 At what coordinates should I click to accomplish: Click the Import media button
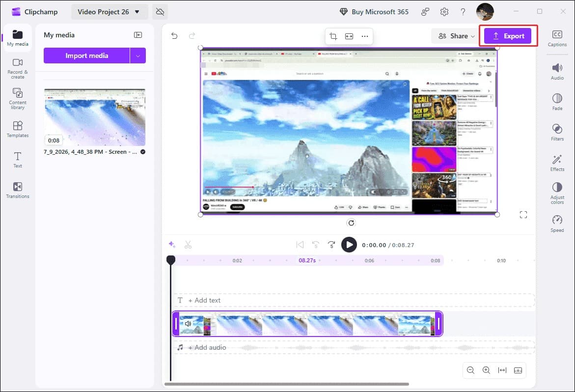pos(86,56)
